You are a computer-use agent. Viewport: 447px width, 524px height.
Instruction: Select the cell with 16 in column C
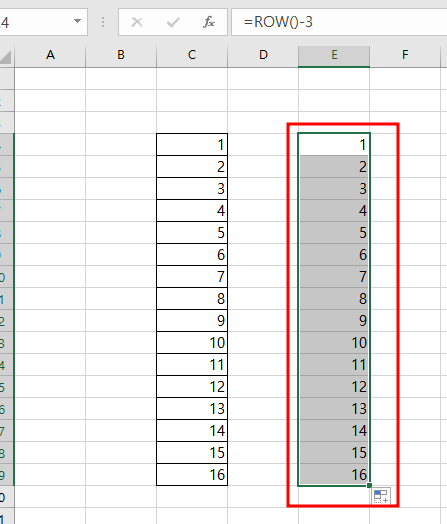click(x=192, y=475)
